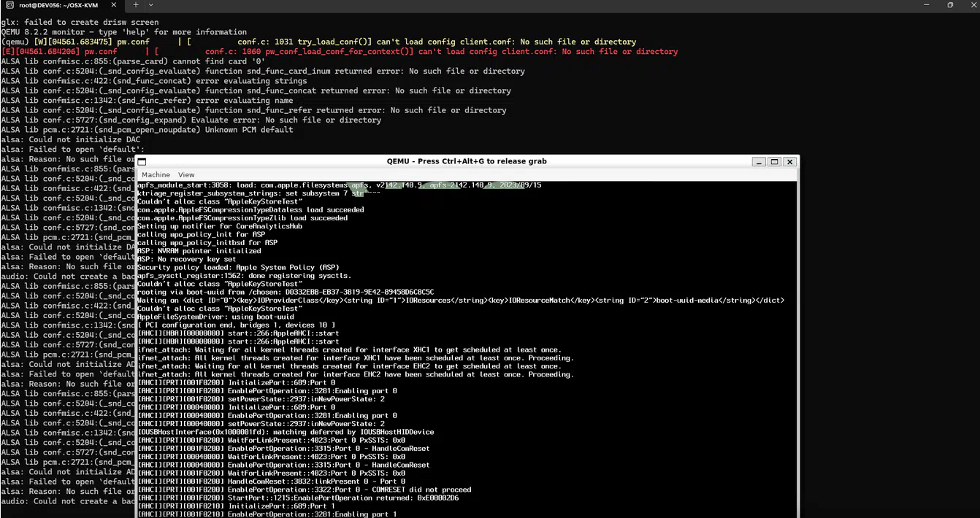Open the QEMU window menu icon
The height and width of the screenshot is (518, 980).
142,162
